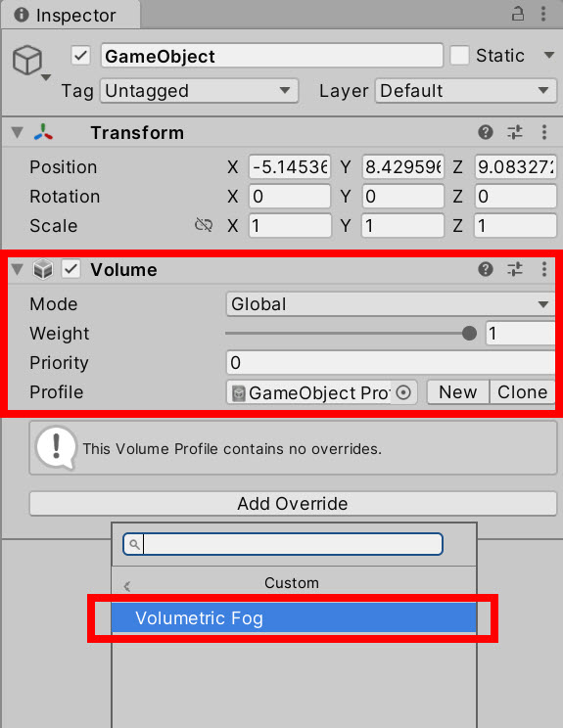Disable the Volume component checkbox
The image size is (563, 728).
(71, 269)
